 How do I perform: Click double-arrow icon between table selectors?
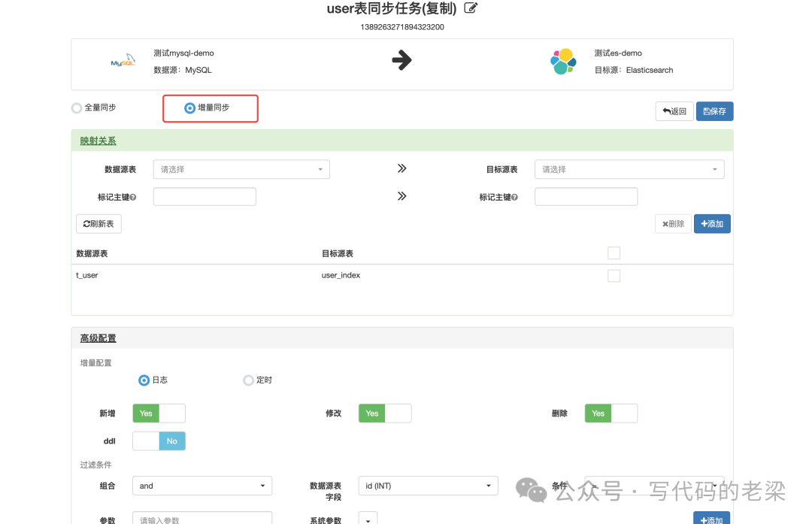(x=401, y=168)
